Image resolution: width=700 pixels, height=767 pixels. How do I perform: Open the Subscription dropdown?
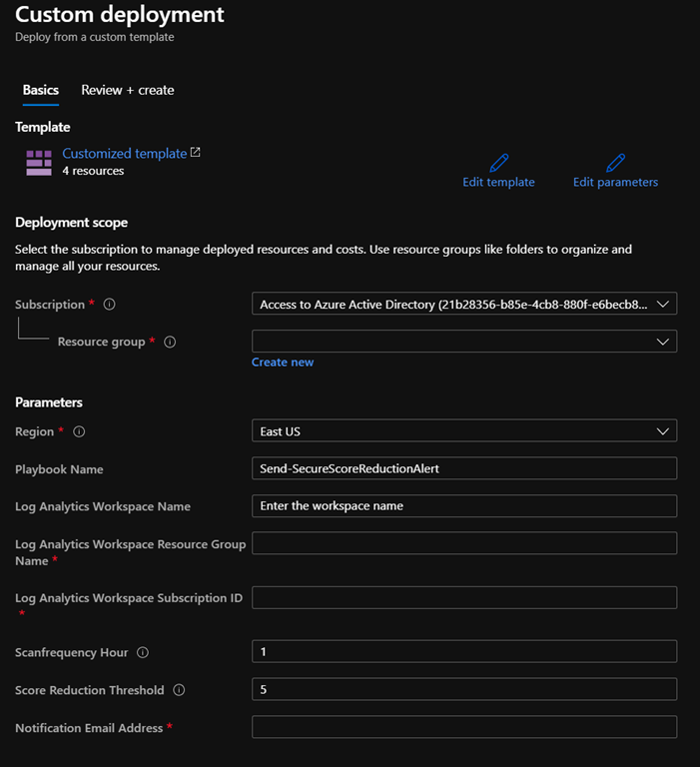(x=464, y=305)
